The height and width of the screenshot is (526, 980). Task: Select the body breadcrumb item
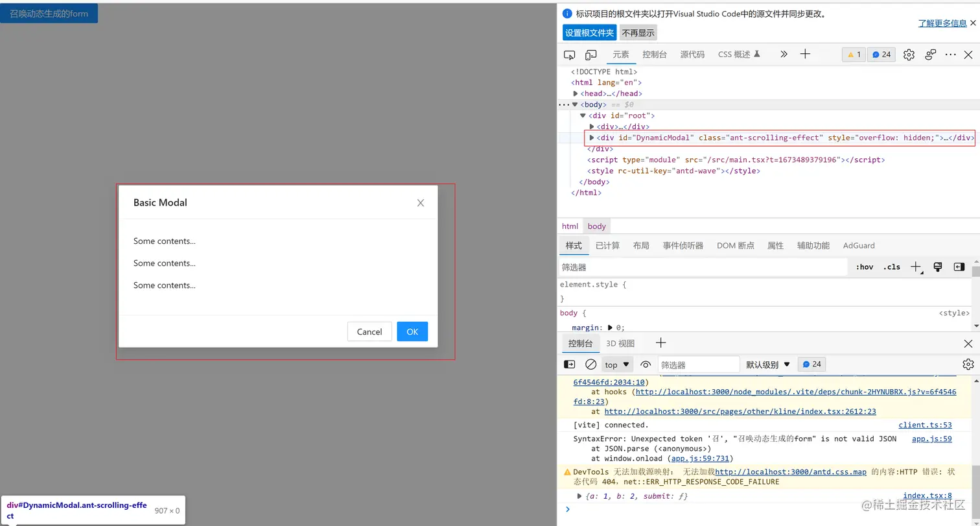coord(597,226)
